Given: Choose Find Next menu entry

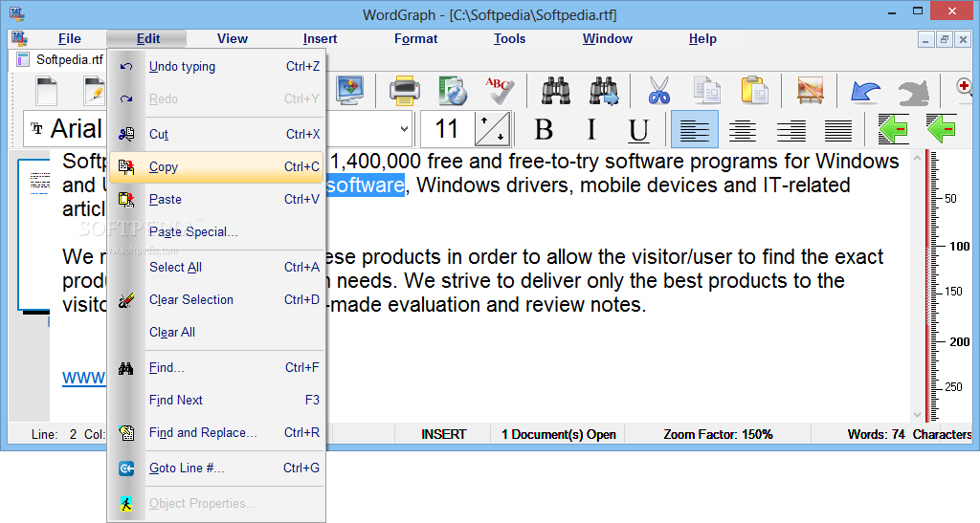Looking at the screenshot, I should 216,400.
